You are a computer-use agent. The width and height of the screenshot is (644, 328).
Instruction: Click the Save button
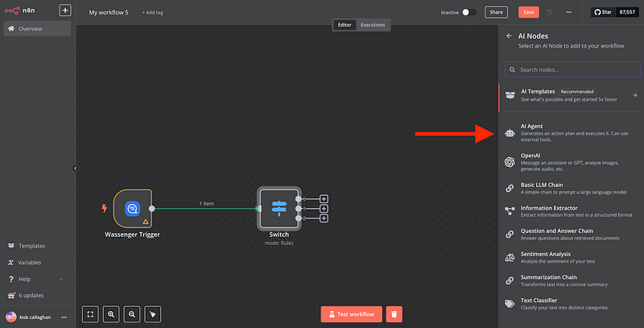point(528,12)
